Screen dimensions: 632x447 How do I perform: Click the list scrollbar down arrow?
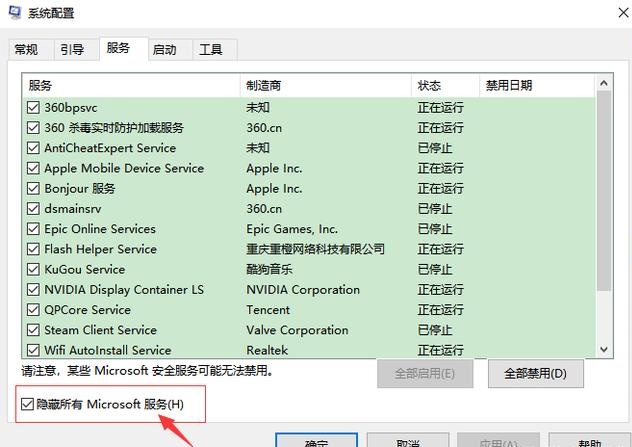604,349
